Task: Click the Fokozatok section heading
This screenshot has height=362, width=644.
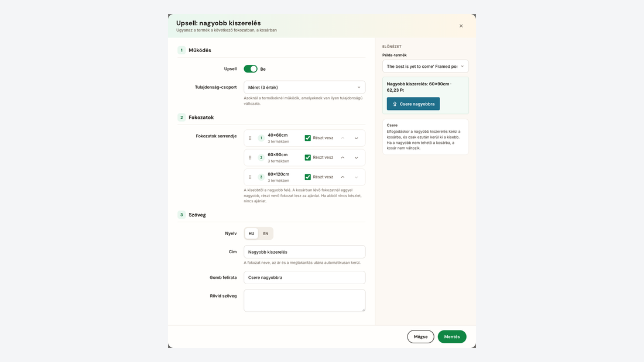Action: tap(201, 118)
